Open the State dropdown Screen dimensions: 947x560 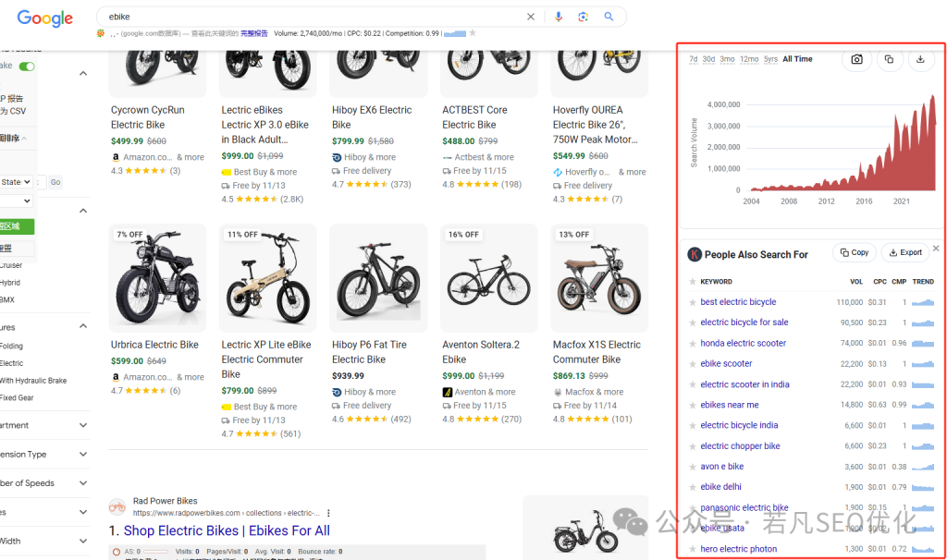17,182
